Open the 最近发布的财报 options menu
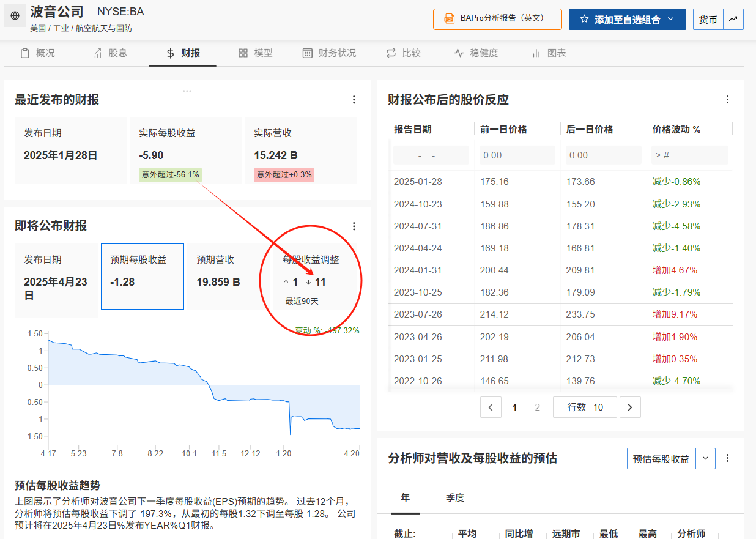 click(354, 100)
